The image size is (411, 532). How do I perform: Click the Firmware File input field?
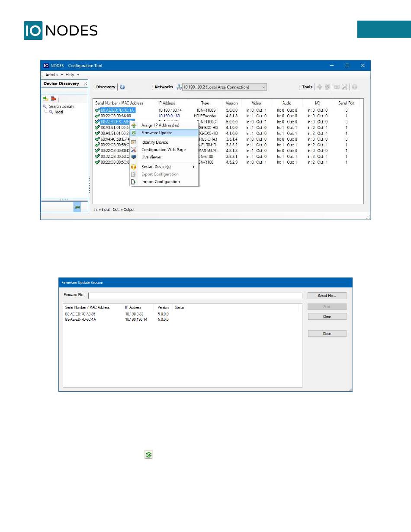(x=195, y=296)
